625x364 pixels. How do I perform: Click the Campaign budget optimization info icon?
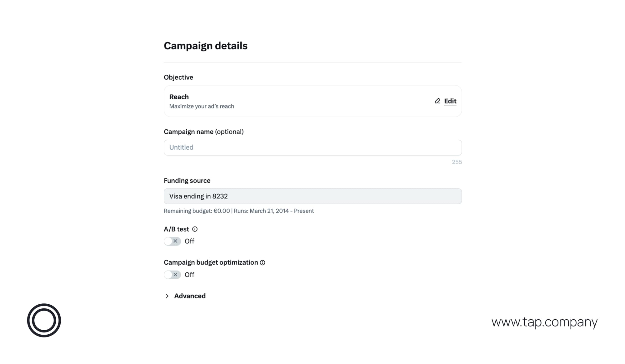click(262, 262)
